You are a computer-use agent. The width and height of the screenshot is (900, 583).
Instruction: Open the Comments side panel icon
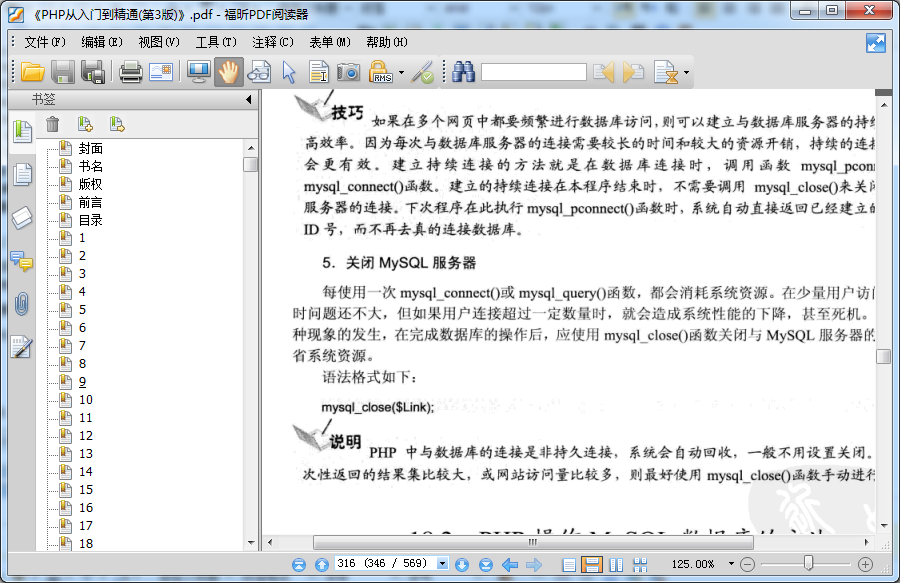tap(22, 261)
